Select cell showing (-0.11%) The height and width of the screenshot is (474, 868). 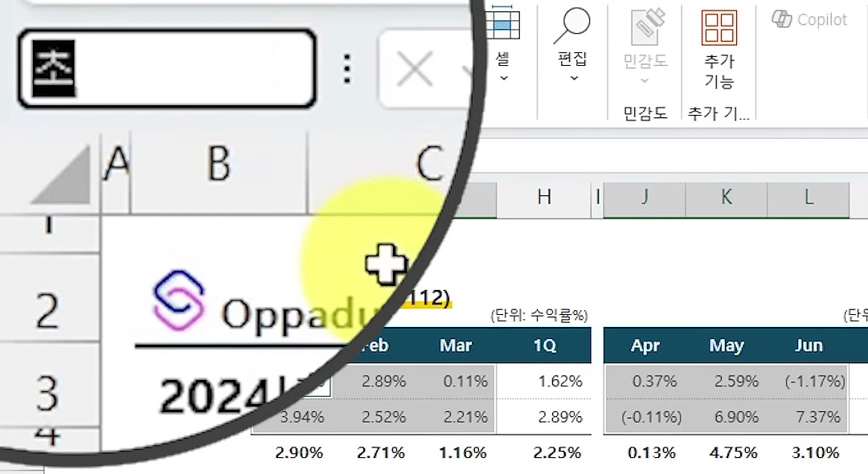click(x=645, y=416)
